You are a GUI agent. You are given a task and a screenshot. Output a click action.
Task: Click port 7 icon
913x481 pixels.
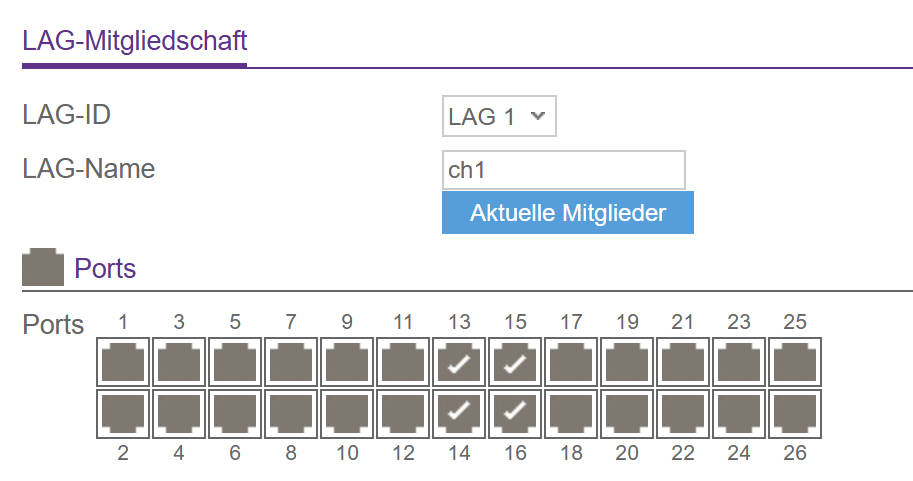tap(291, 362)
